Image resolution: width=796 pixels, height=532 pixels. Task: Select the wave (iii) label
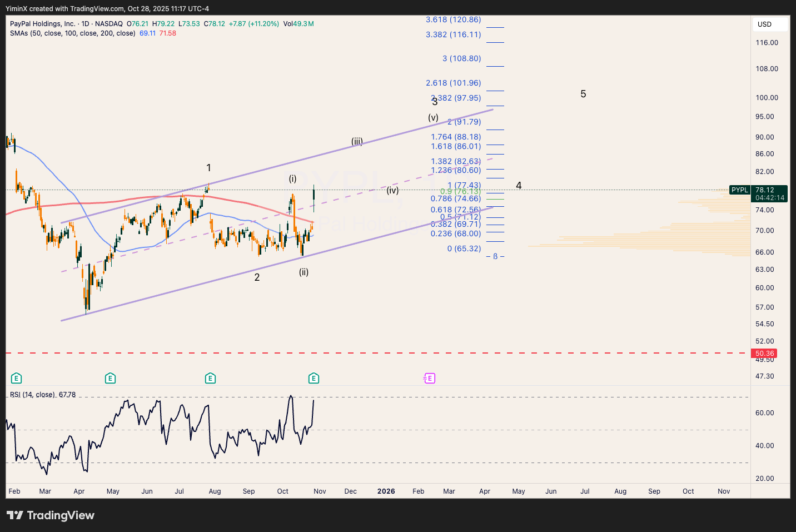point(357,141)
